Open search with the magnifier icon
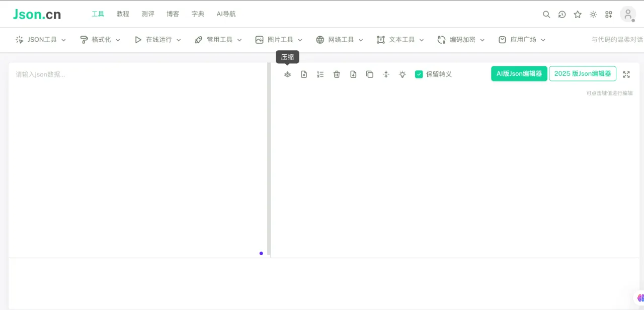 click(x=546, y=15)
